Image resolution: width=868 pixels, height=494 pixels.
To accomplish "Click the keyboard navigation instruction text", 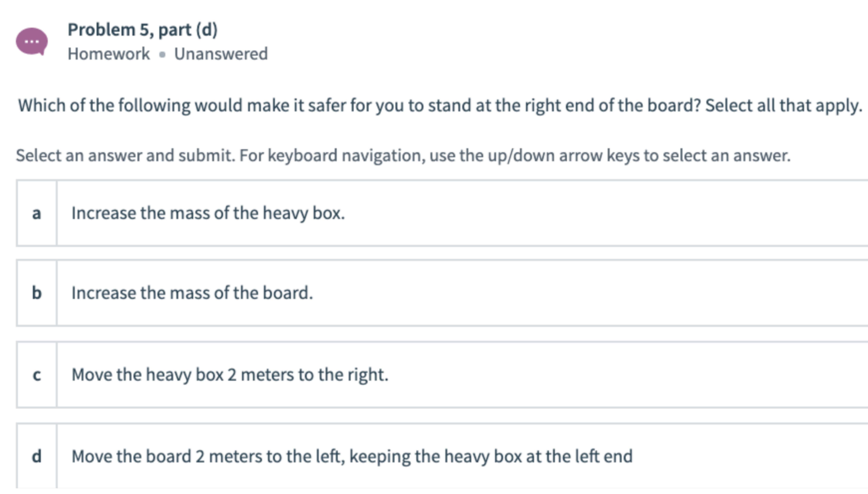I will (403, 156).
